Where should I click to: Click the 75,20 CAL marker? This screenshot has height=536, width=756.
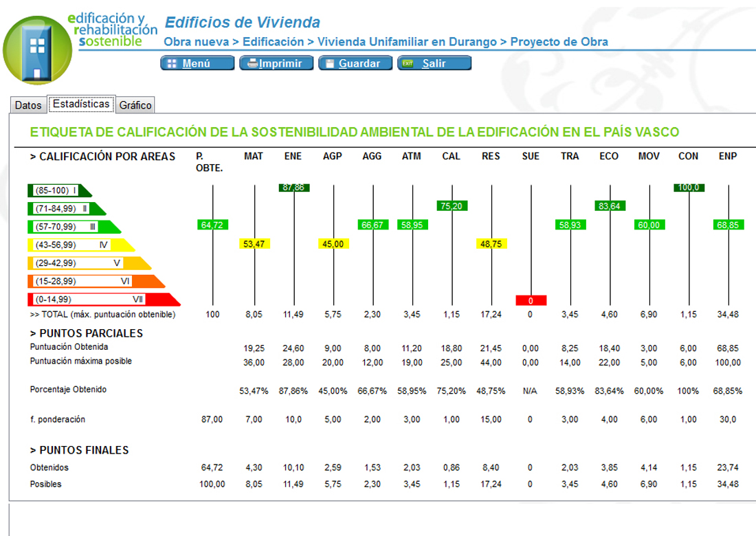tap(452, 206)
